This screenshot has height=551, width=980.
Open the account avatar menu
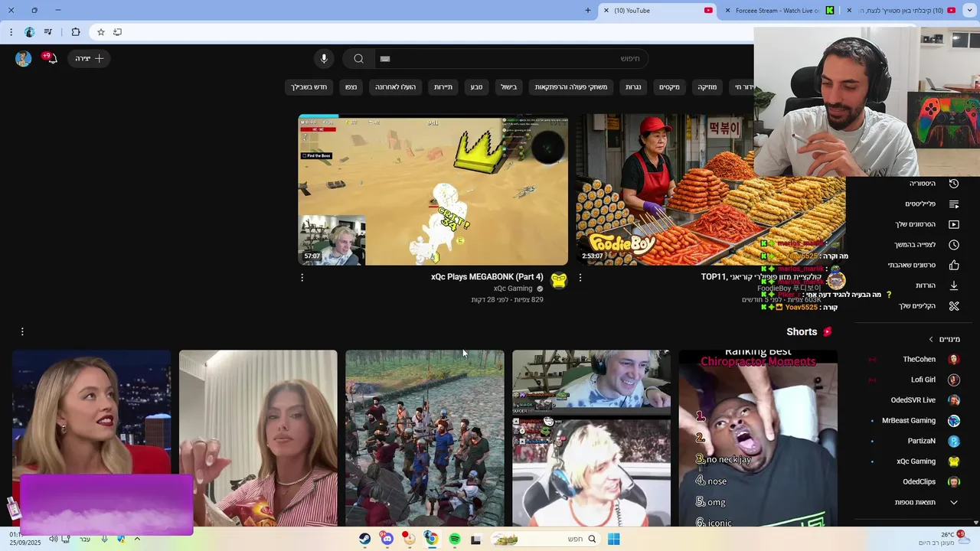(24, 59)
